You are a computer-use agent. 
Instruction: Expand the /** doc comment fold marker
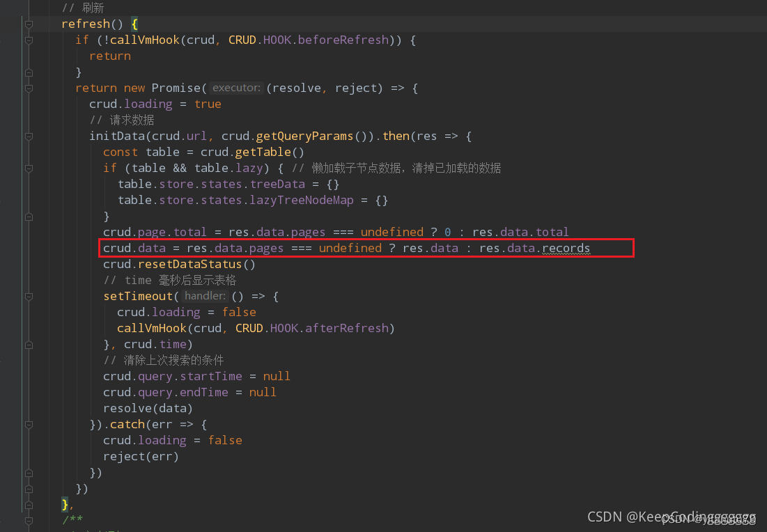29,521
